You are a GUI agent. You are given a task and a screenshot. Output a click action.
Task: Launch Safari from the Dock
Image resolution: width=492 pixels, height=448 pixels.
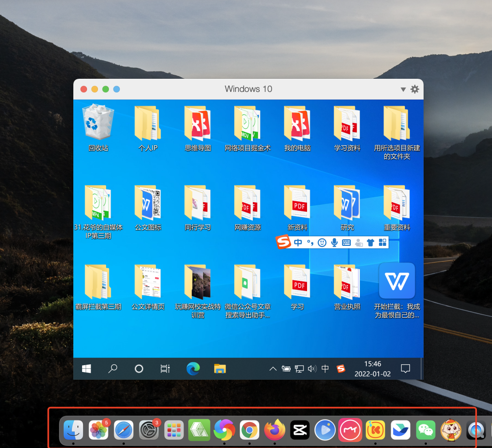123,430
